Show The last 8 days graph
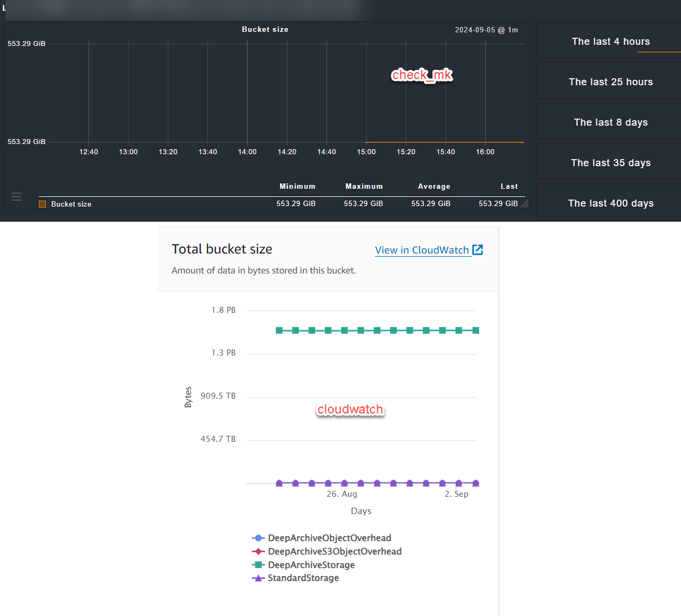 click(x=610, y=122)
